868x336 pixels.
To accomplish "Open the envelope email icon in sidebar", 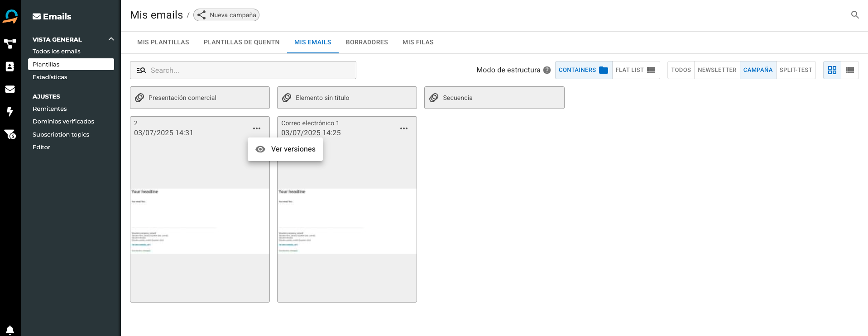I will click(10, 89).
